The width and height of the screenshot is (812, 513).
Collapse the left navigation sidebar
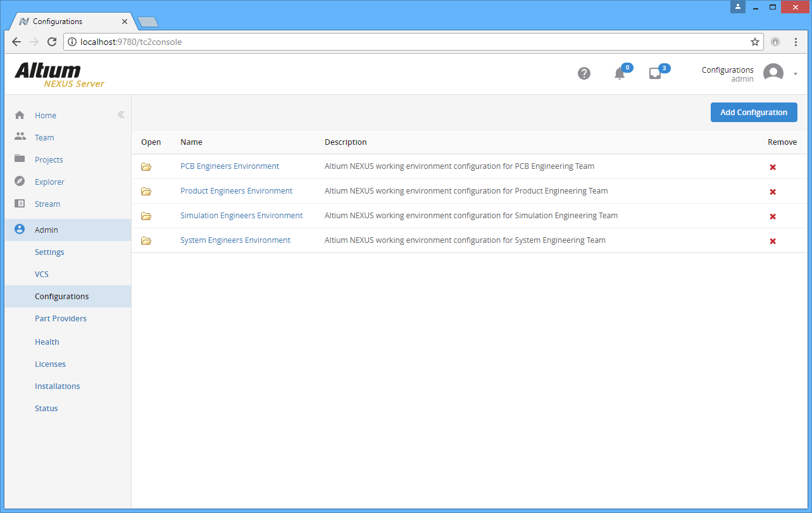coord(121,114)
